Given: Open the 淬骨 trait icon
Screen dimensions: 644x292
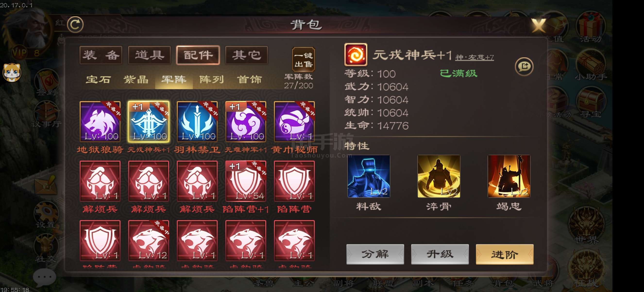Looking at the screenshot, I should [x=439, y=176].
